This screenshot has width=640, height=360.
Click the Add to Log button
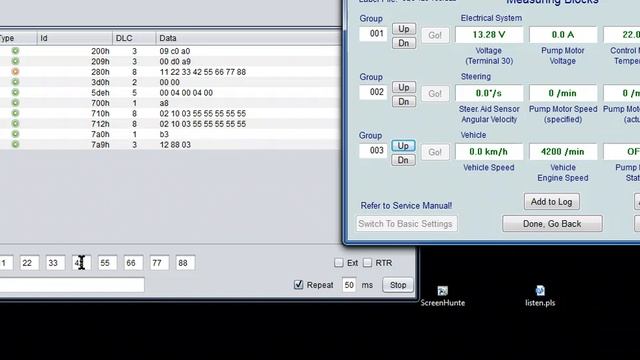click(x=551, y=202)
